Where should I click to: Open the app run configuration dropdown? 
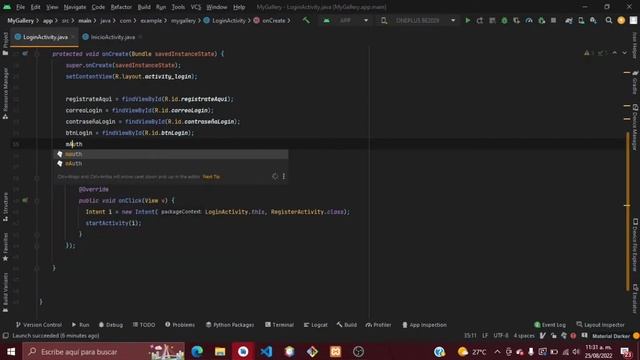346,20
